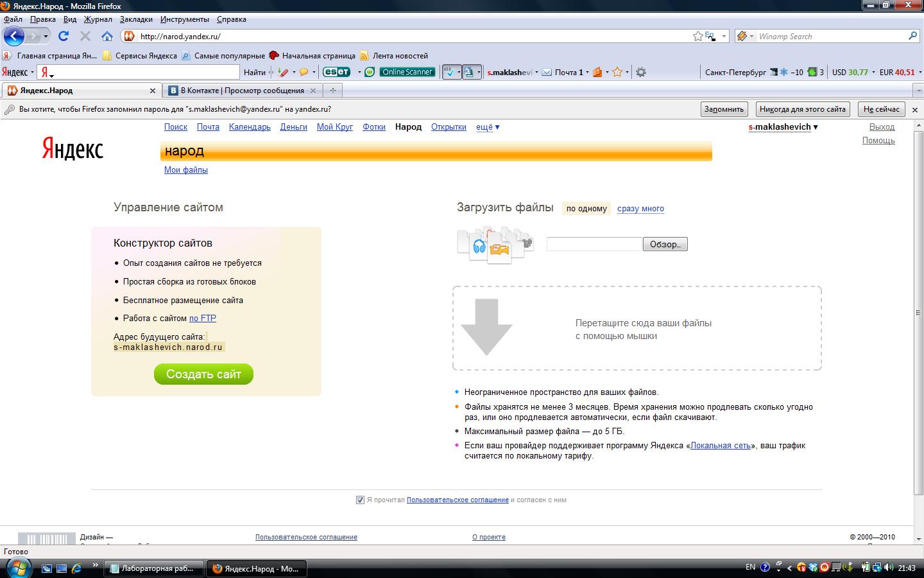Click the Выход logout link
The width and height of the screenshot is (924, 578).
[882, 127]
